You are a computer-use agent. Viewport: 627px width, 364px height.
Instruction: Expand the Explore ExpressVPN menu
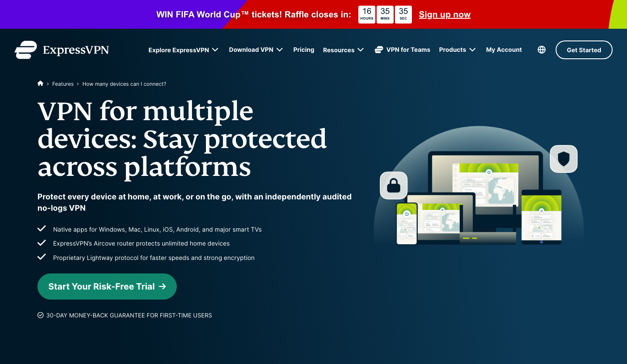click(183, 50)
